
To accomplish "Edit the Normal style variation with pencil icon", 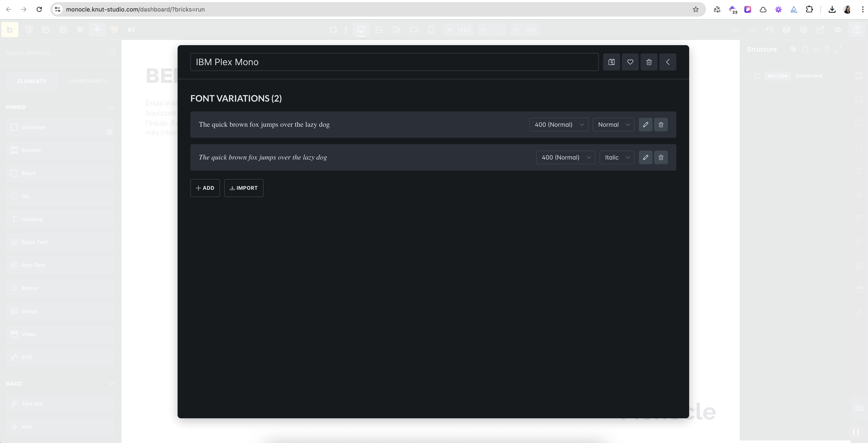I will [646, 125].
